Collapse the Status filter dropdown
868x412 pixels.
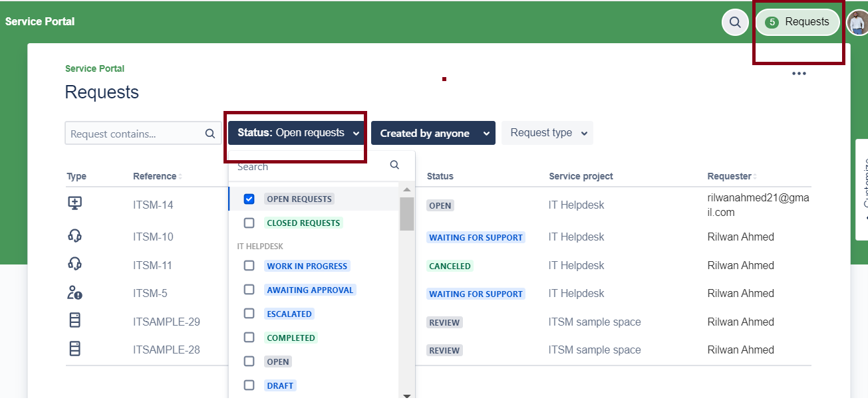tap(295, 133)
